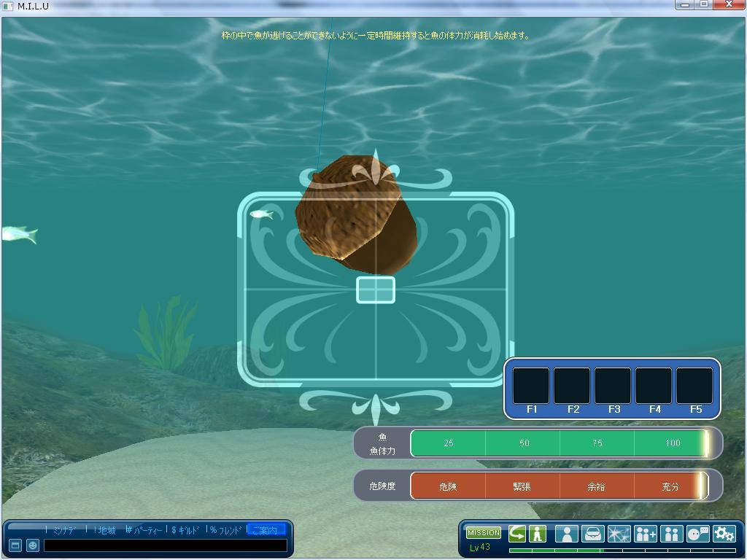Click the standing avatar icon
Image resolution: width=747 pixels, height=560 pixels.
pyautogui.click(x=538, y=534)
